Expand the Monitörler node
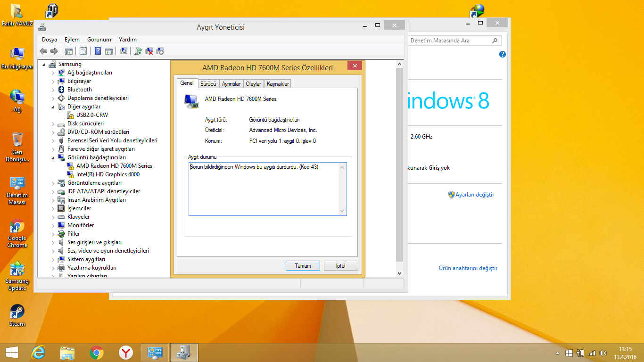The height and width of the screenshot is (362, 644). point(53,226)
